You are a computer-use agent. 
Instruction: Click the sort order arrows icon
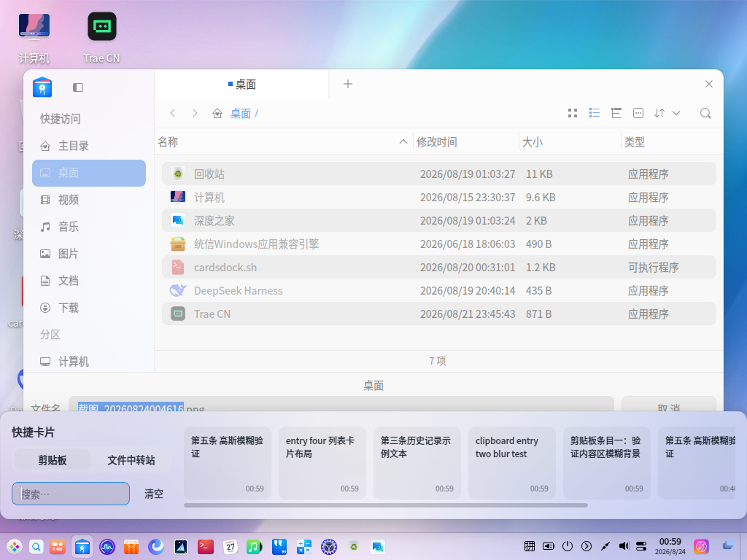click(659, 113)
